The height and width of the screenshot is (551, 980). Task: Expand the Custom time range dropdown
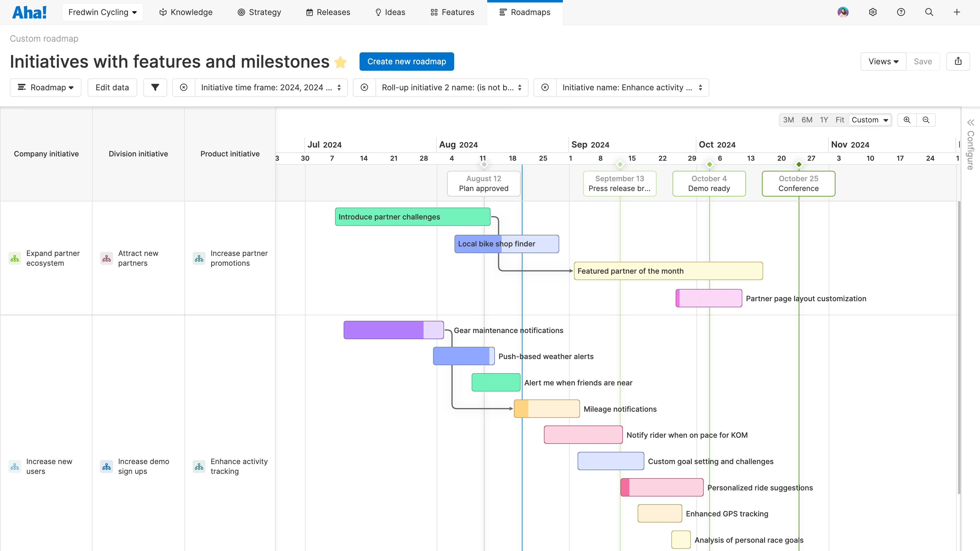tap(870, 120)
